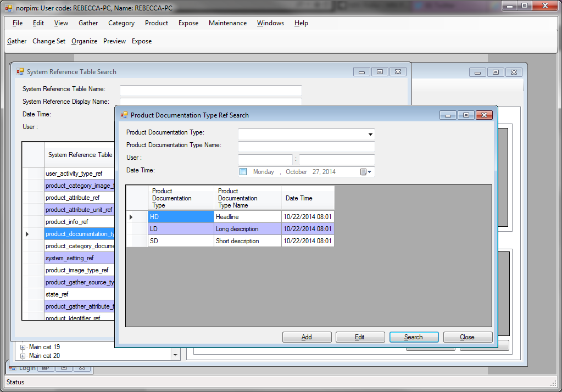The width and height of the screenshot is (562, 392).
Task: Click Change Set in the toolbar
Action: coord(49,41)
